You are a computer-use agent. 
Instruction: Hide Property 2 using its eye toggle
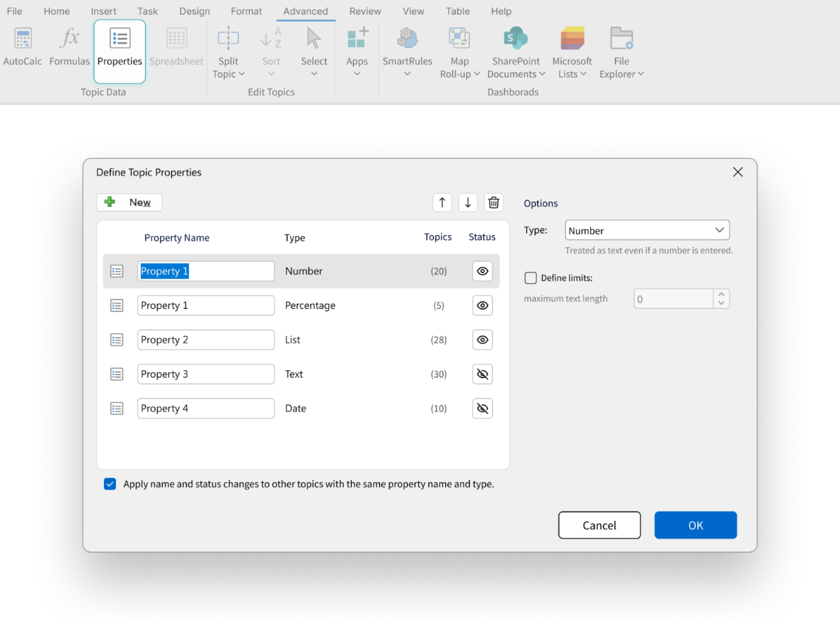pyautogui.click(x=482, y=339)
